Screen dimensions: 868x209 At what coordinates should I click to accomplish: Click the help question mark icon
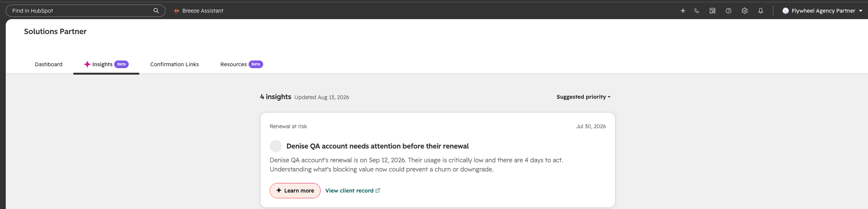(x=729, y=11)
